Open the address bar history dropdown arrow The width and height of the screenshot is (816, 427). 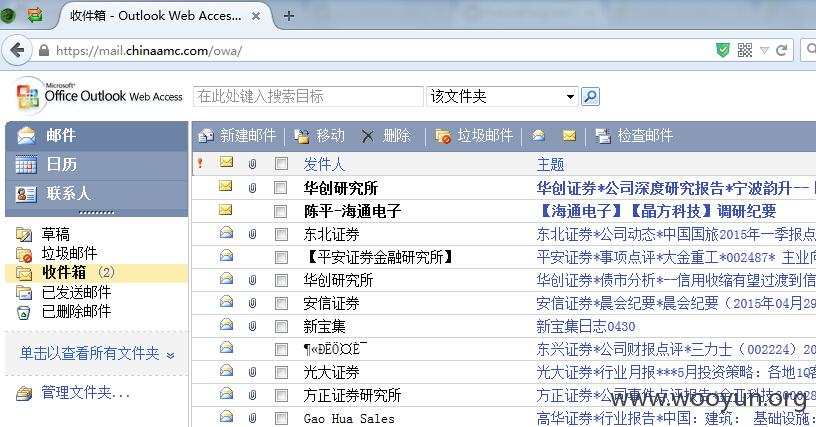[x=764, y=50]
